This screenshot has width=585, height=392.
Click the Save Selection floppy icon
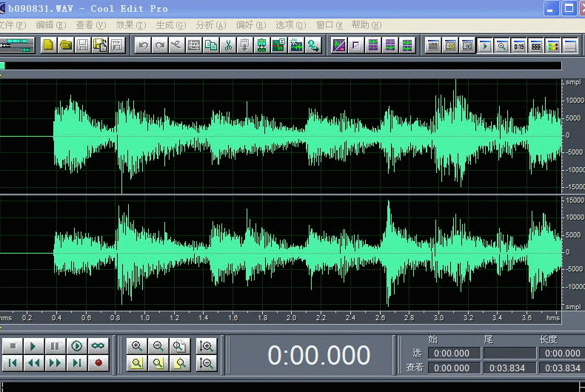click(x=117, y=45)
